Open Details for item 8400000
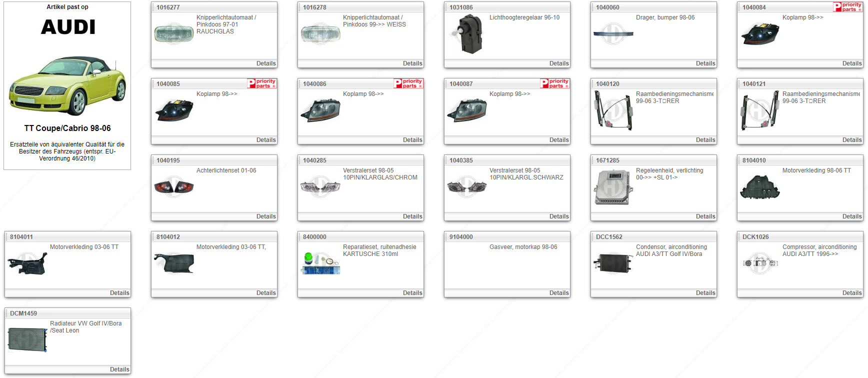Screen dimensions: 868x378 (412, 293)
